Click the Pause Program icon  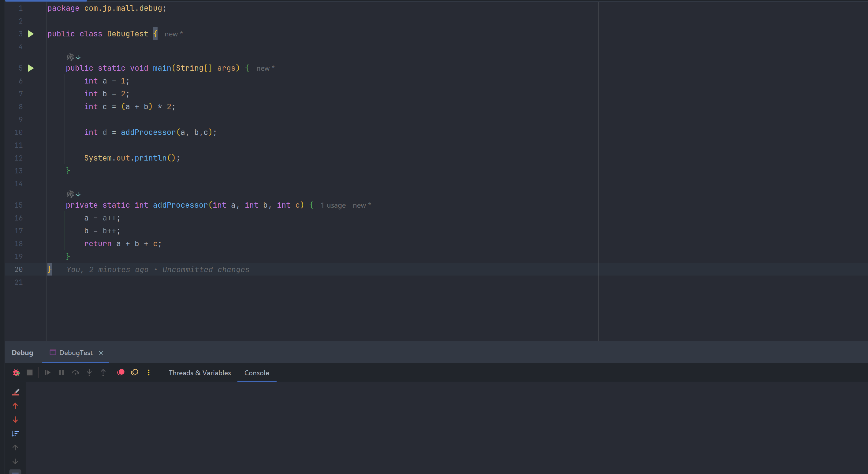61,372
